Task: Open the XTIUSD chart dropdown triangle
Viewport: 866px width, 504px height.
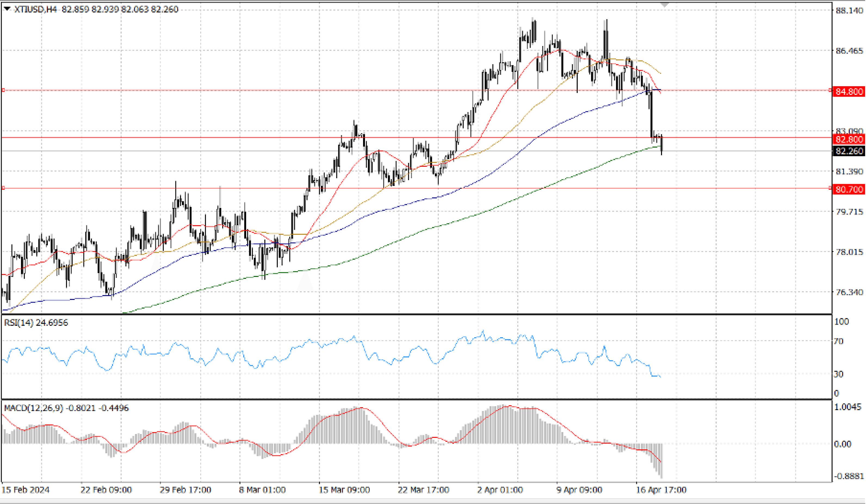Action: tap(7, 9)
